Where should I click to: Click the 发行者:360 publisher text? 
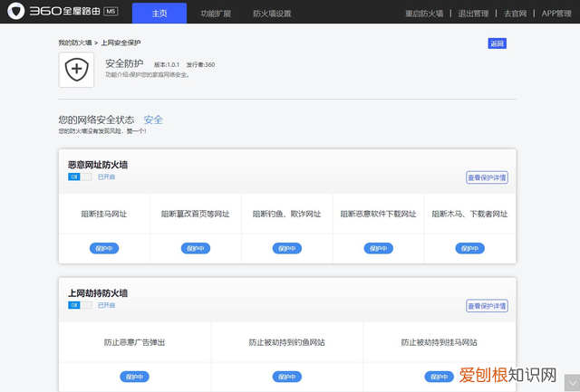click(200, 64)
